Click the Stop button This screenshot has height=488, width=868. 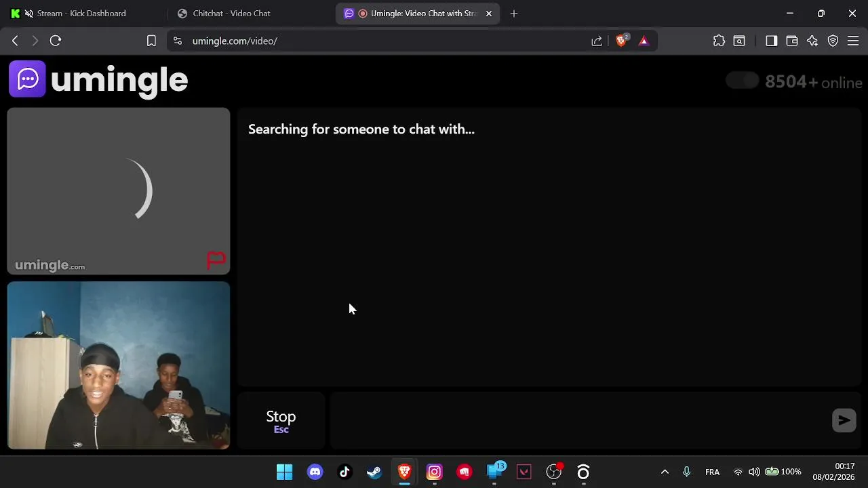281,420
